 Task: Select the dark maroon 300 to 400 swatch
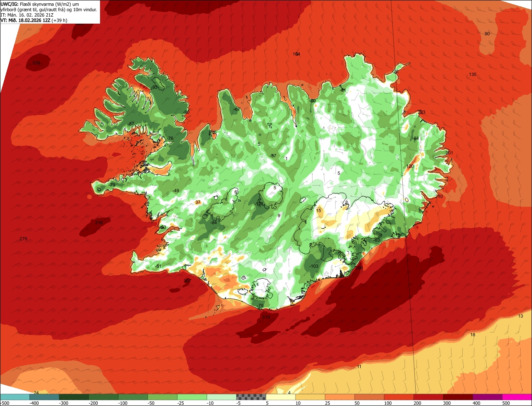(x=458, y=397)
